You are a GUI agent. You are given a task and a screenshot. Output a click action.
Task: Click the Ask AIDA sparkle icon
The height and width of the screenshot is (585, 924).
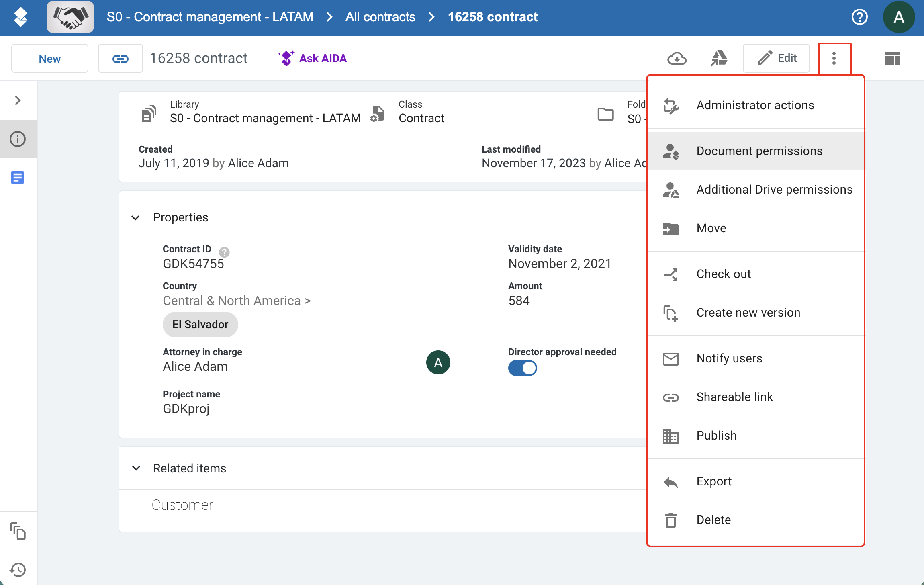(286, 59)
